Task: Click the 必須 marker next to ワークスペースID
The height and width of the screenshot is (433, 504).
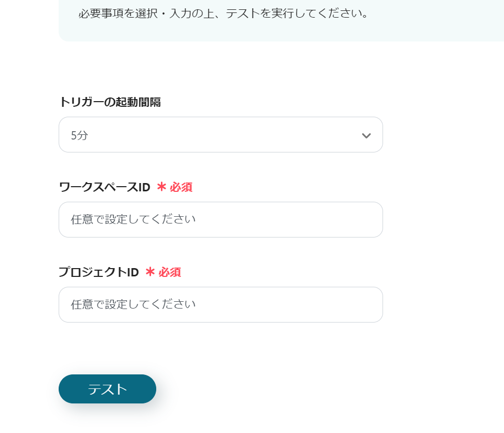Action: click(181, 187)
